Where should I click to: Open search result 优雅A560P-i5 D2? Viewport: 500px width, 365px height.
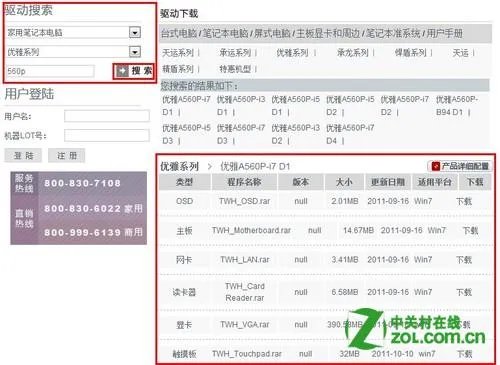350,106
